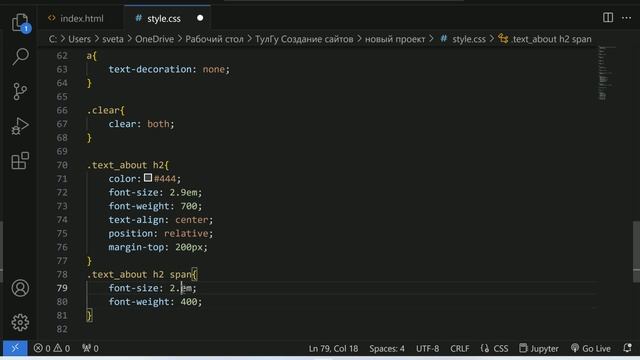Click the OneDrive breadcrumb segment
Screen dimensions: 640x360
pos(154,39)
